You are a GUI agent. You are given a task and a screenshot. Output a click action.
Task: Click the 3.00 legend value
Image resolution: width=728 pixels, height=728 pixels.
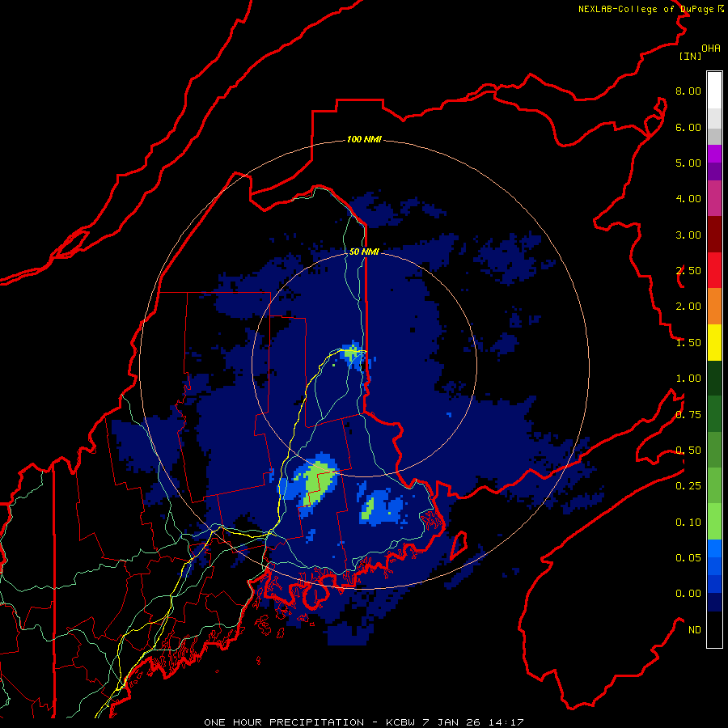(x=688, y=235)
